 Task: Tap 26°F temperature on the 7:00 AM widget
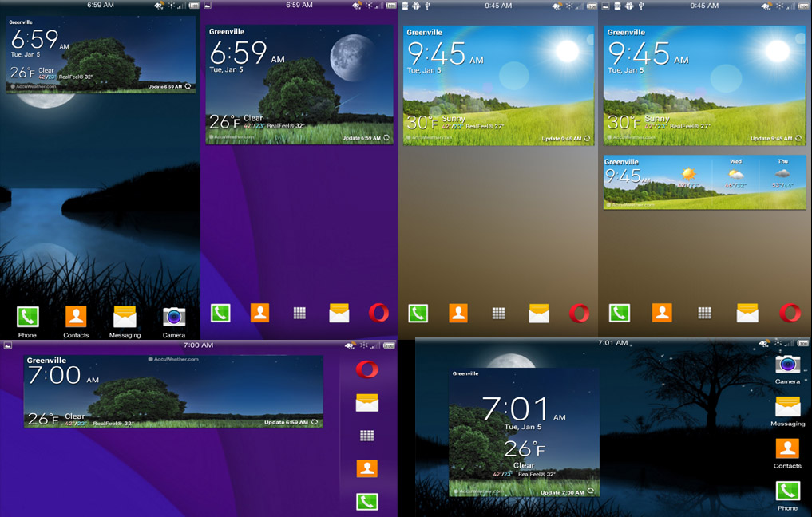43,419
